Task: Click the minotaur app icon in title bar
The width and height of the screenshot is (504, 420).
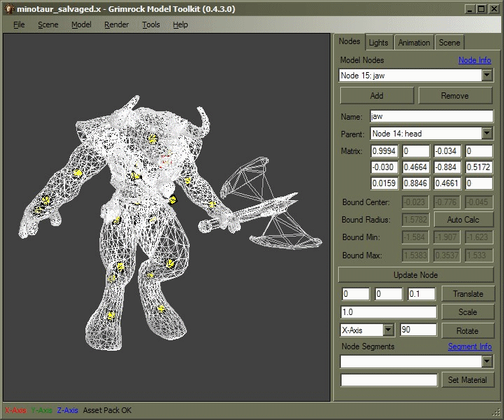Action: pos(8,8)
